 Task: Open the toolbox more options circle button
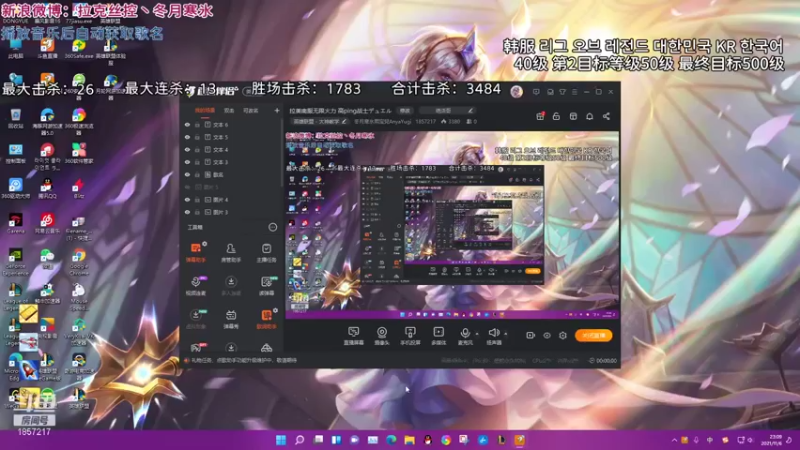point(272,227)
